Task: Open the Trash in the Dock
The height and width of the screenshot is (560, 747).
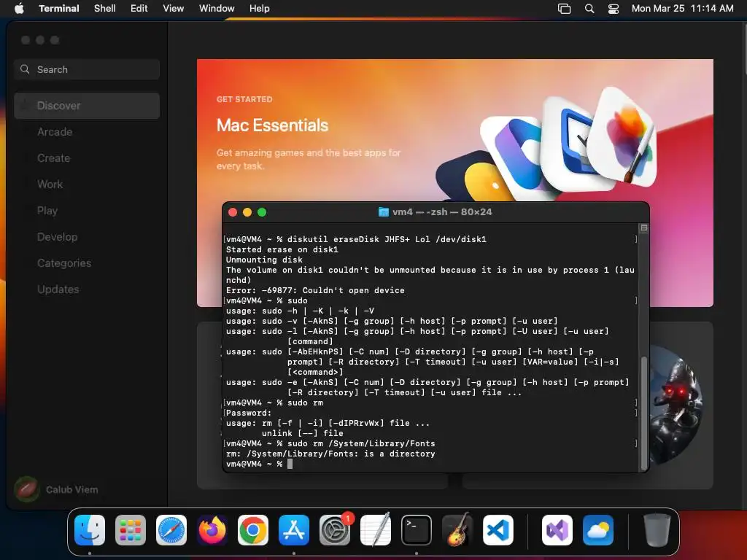Action: [657, 530]
